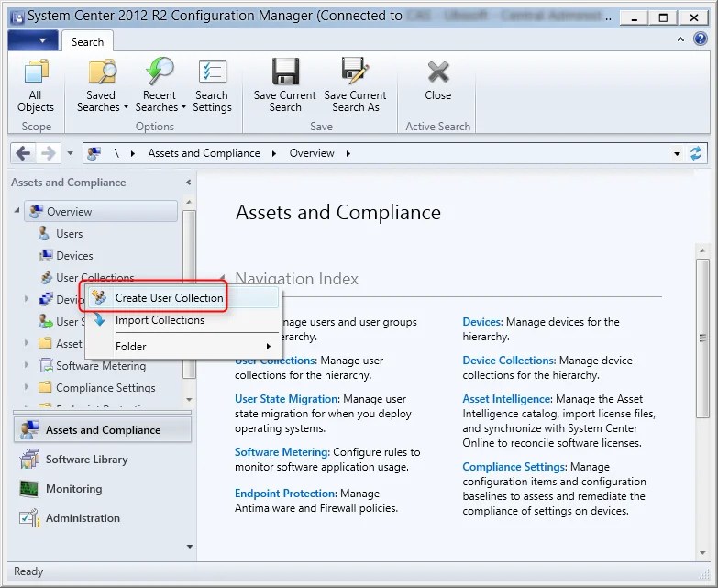This screenshot has height=588, width=718.
Task: Open the Device Collections link
Action: click(x=509, y=361)
